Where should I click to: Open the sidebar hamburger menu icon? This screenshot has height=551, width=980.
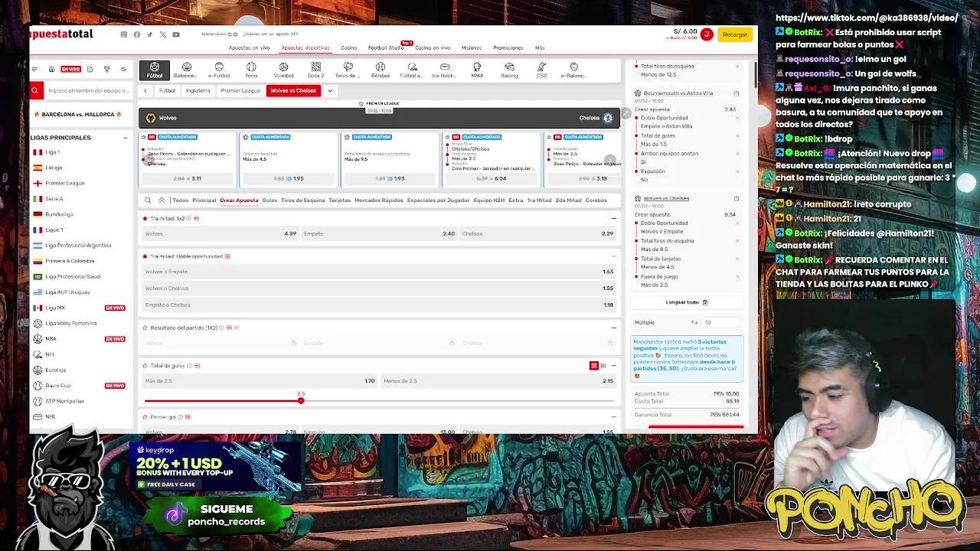click(34, 69)
